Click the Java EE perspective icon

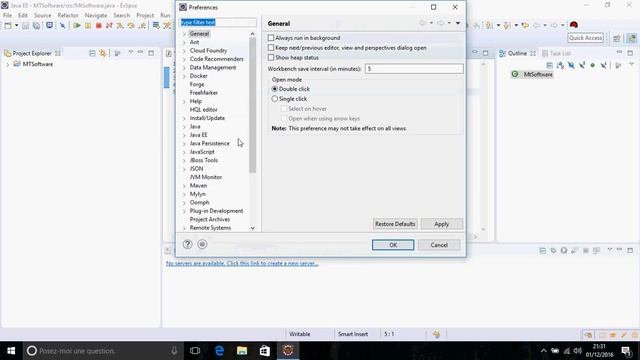[x=632, y=38]
